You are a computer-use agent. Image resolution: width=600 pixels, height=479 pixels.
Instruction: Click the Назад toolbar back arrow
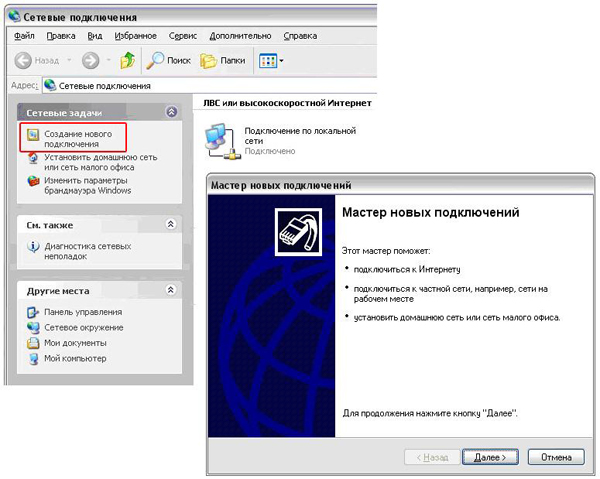click(23, 60)
